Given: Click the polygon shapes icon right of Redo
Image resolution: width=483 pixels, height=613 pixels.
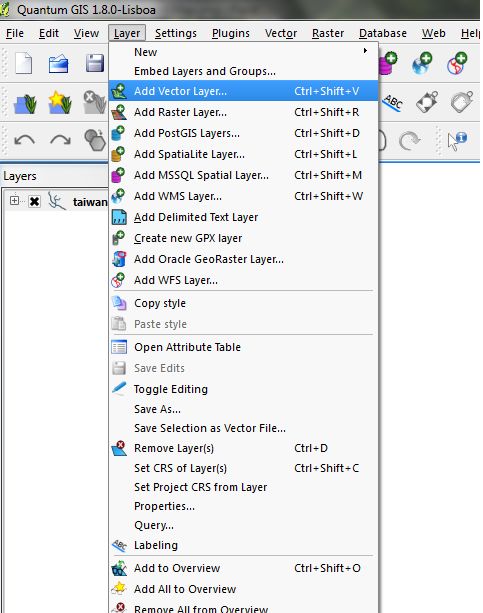Looking at the screenshot, I should pyautogui.click(x=95, y=140).
